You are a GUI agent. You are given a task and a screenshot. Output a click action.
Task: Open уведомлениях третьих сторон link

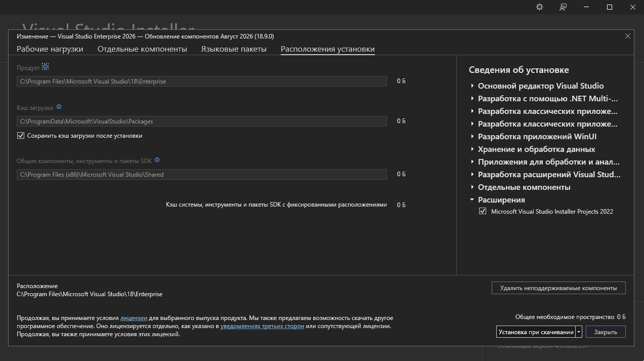click(x=262, y=326)
